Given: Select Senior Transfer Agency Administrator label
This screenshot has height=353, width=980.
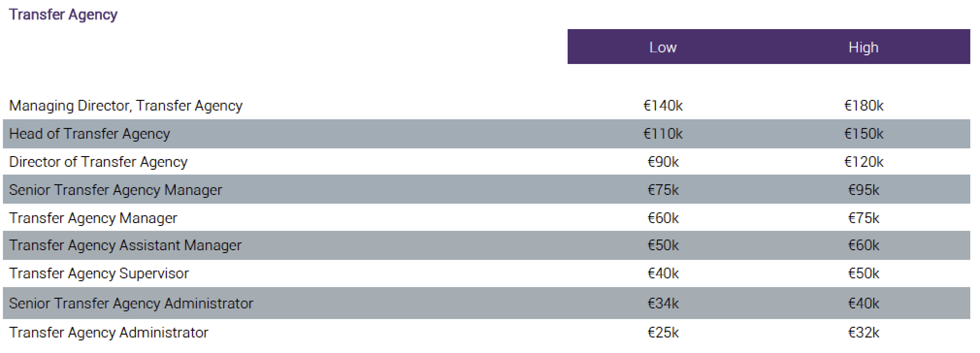Looking at the screenshot, I should (x=131, y=304).
